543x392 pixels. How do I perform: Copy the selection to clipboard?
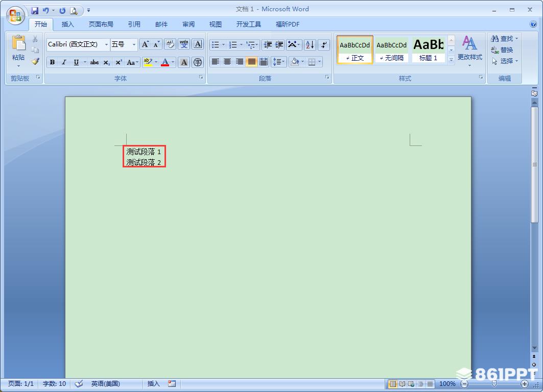pyautogui.click(x=35, y=50)
